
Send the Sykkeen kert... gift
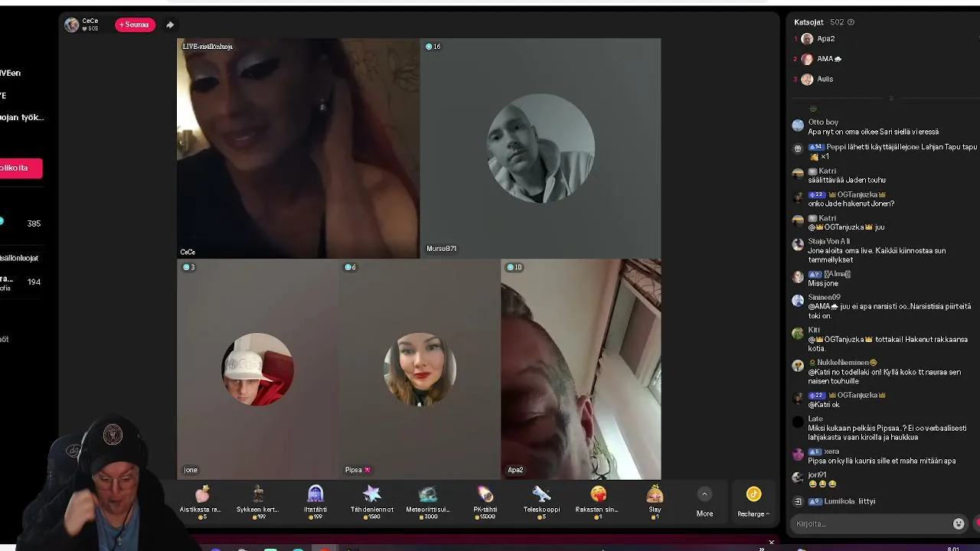click(x=257, y=502)
